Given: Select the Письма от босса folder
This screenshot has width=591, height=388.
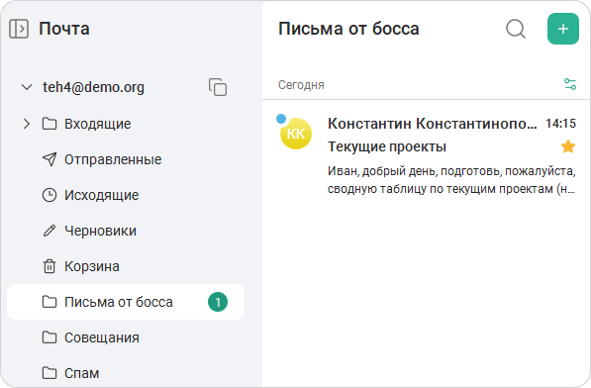Looking at the screenshot, I should pos(126,302).
